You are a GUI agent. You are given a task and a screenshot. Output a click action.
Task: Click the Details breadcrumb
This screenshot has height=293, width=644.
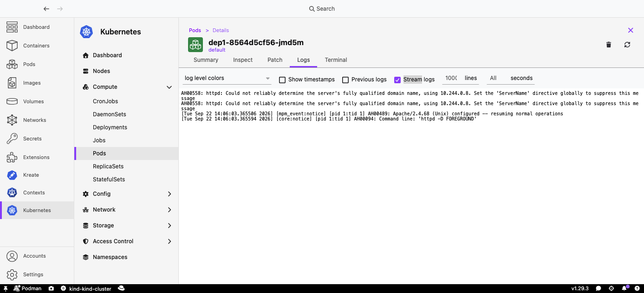click(221, 30)
